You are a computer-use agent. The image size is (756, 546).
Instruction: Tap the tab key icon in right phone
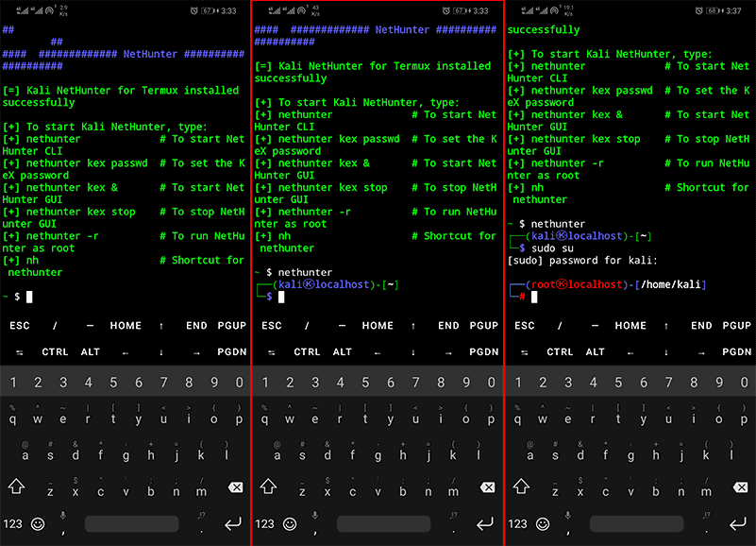(524, 353)
